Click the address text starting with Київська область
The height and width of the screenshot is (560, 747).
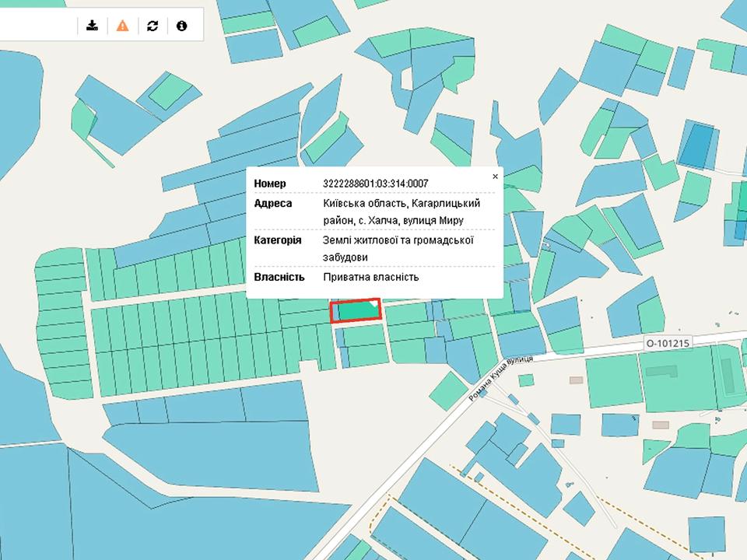tap(401, 212)
